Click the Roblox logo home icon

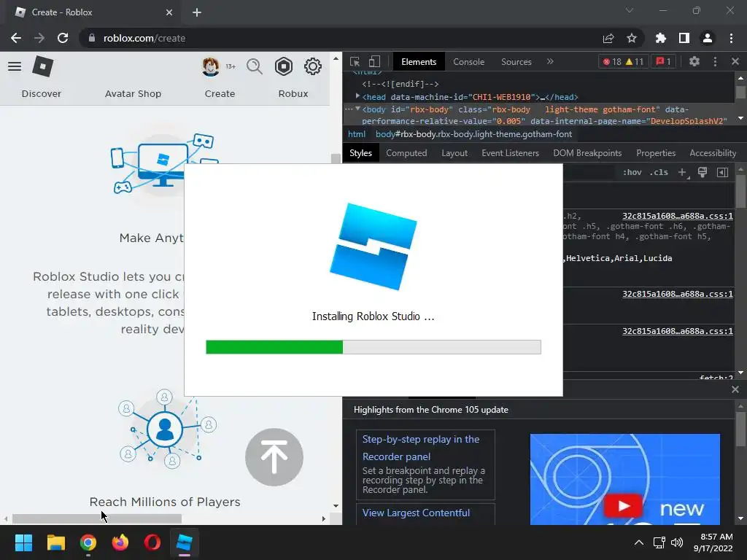tap(42, 66)
